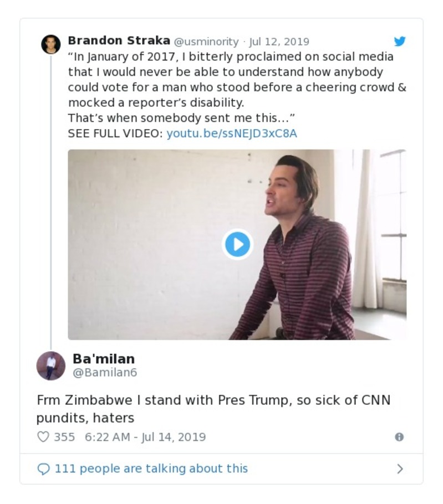The height and width of the screenshot is (504, 443).
Task: Play the embedded video
Action: (237, 244)
